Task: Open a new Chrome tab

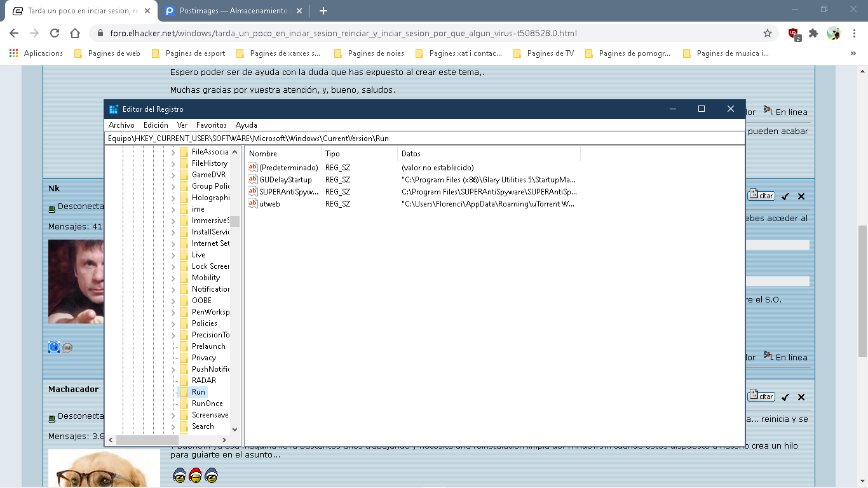Action: click(x=323, y=11)
